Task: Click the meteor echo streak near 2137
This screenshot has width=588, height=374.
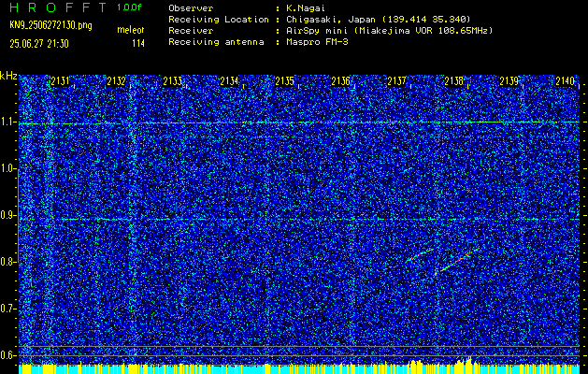Action: coord(419,255)
